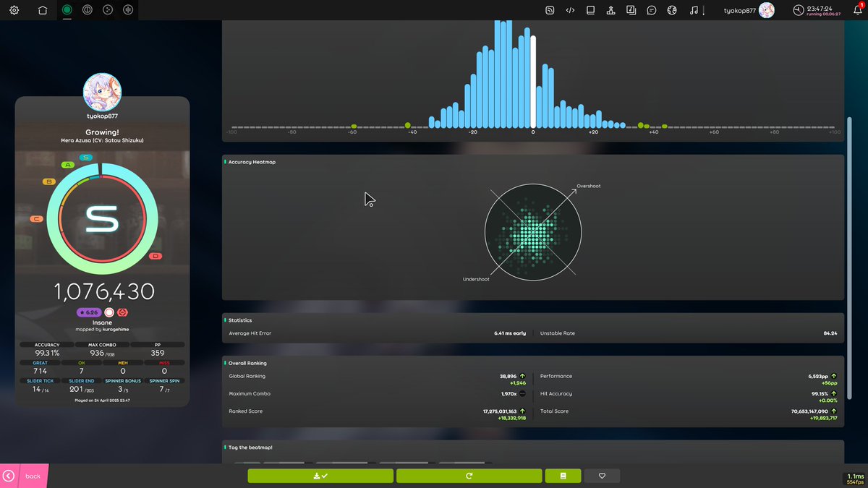868x488 pixels.
Task: Open the news overlay icon
Action: [550, 10]
